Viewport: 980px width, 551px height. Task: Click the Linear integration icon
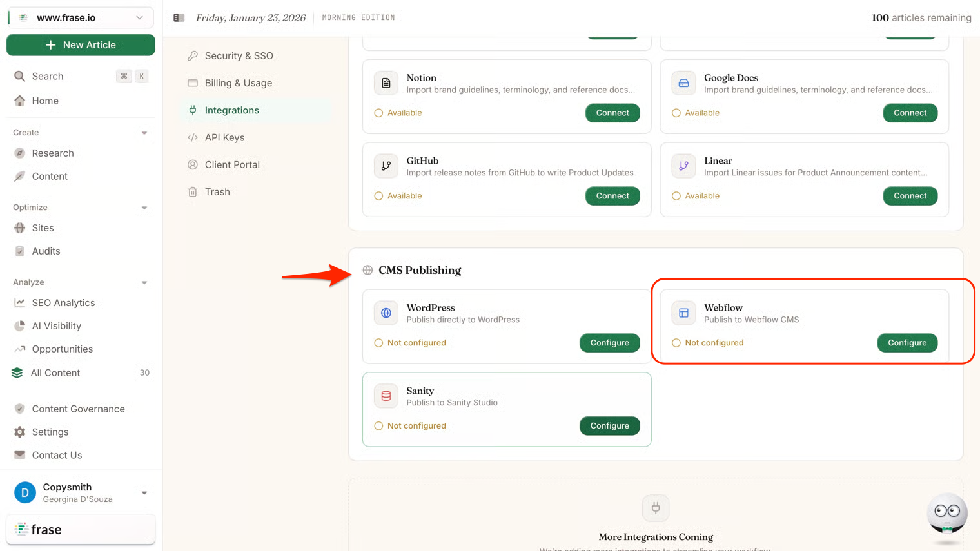(683, 166)
